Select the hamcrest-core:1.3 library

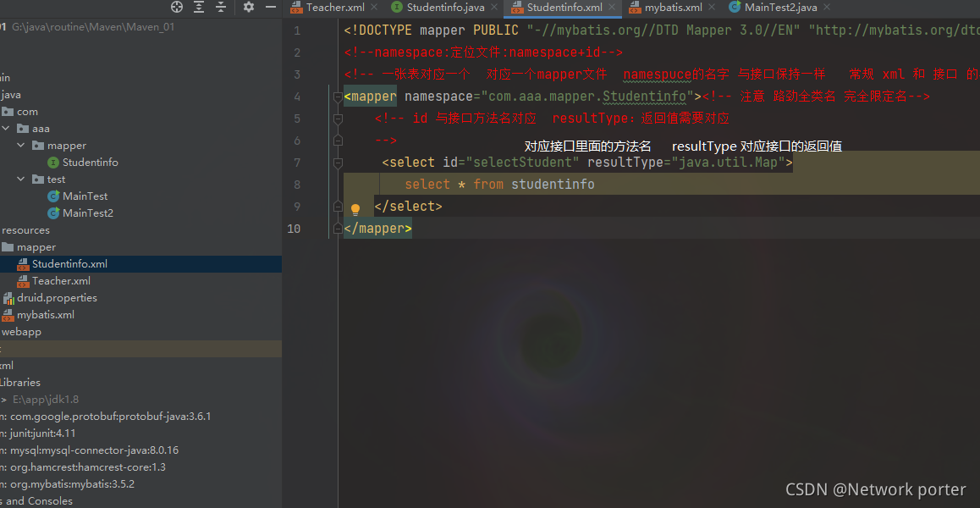pos(87,467)
